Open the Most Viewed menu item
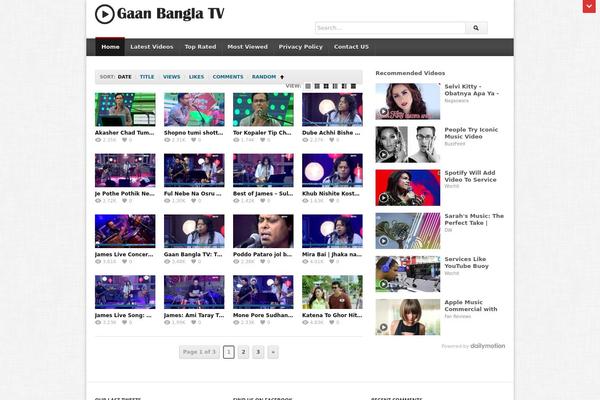 [248, 47]
